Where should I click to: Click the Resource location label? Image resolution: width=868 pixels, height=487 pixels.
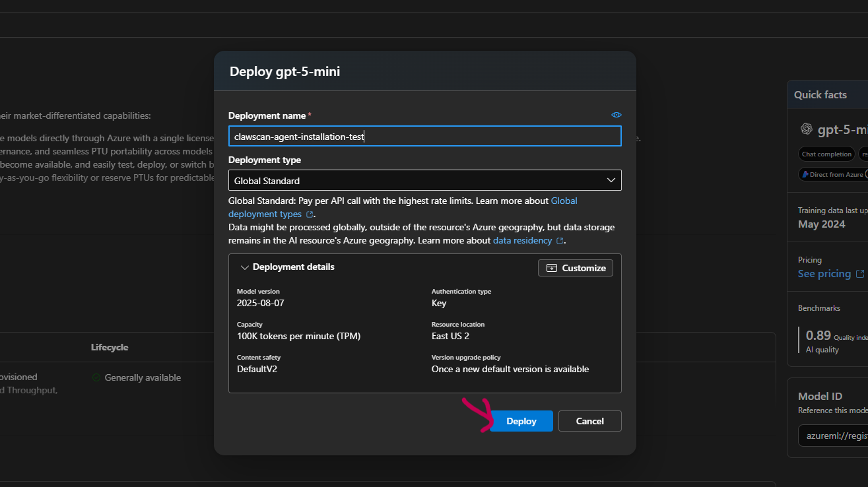tap(458, 324)
